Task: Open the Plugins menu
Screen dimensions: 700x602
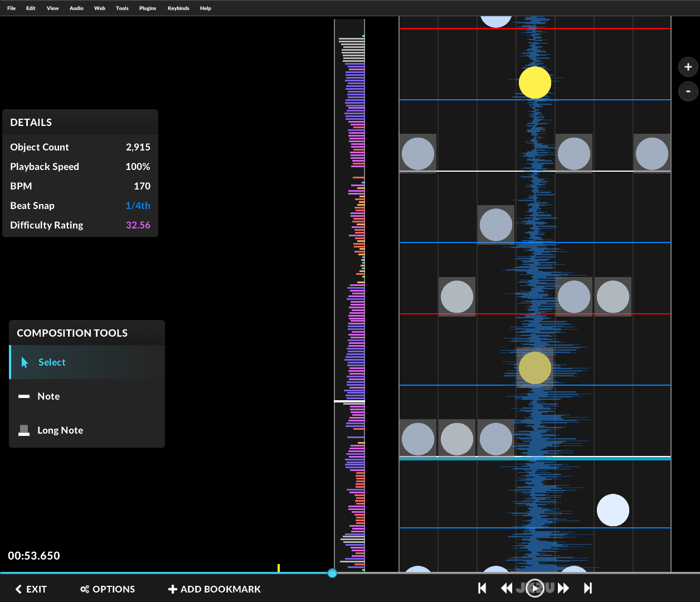Action: tap(148, 8)
